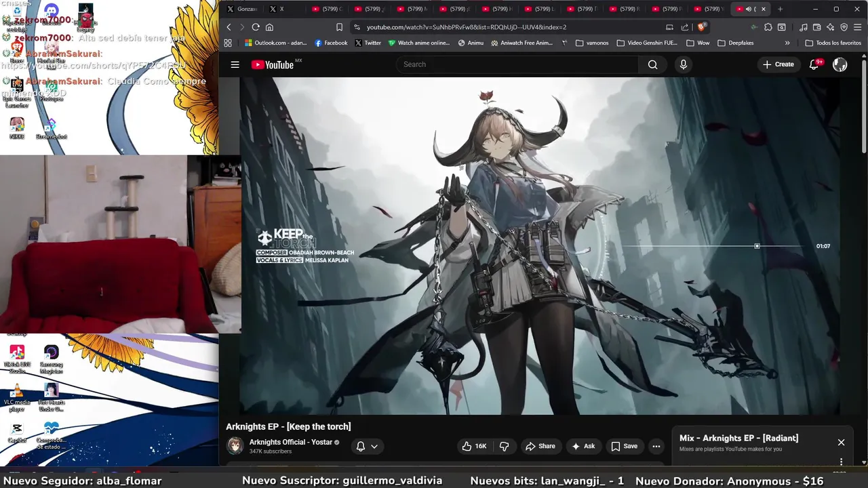The height and width of the screenshot is (488, 868).
Task: Open Brave desktop shortcut
Action: 17,53
